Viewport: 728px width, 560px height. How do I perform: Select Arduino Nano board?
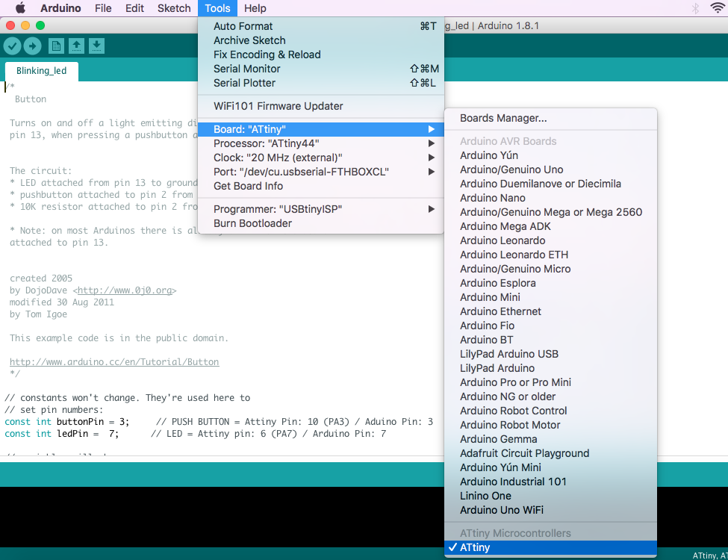(x=550, y=198)
